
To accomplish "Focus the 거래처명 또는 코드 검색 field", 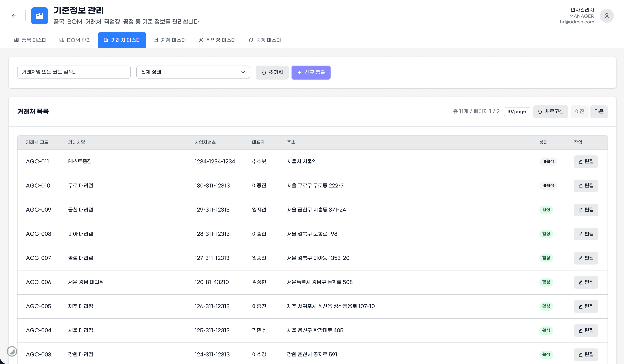I will coord(74,72).
